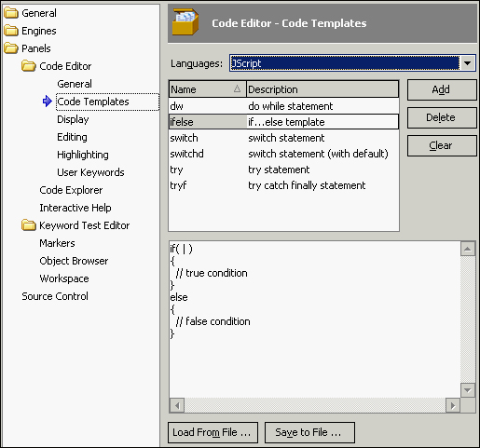Click the code box scroll down arrow
The image size is (480, 448).
click(468, 390)
